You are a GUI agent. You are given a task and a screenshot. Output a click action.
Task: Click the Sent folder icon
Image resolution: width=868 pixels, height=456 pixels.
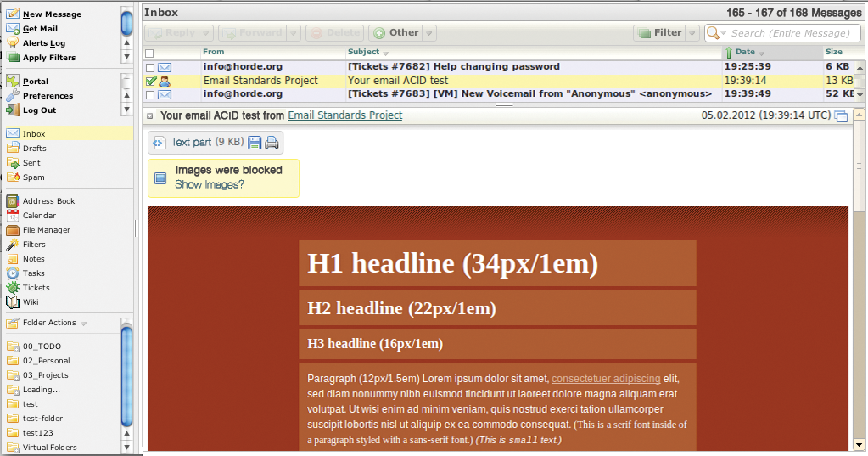coord(14,162)
